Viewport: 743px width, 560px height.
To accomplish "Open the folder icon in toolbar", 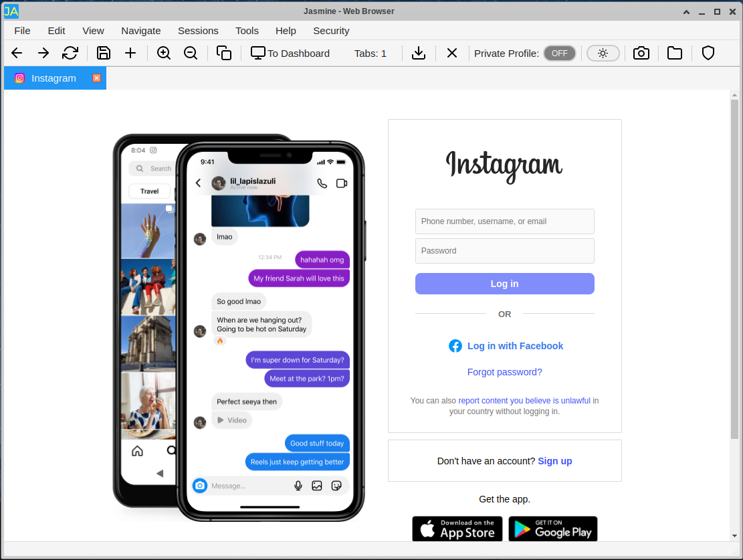I will tap(674, 53).
